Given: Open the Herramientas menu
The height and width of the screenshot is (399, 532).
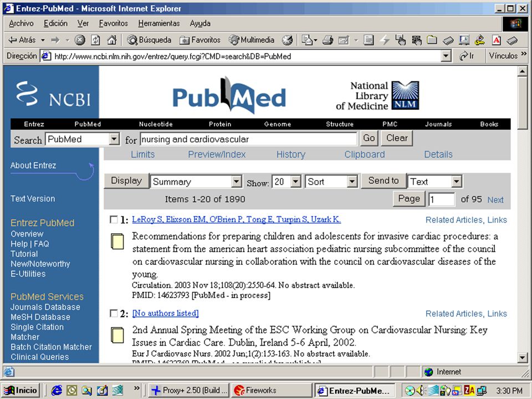Looking at the screenshot, I should [159, 23].
